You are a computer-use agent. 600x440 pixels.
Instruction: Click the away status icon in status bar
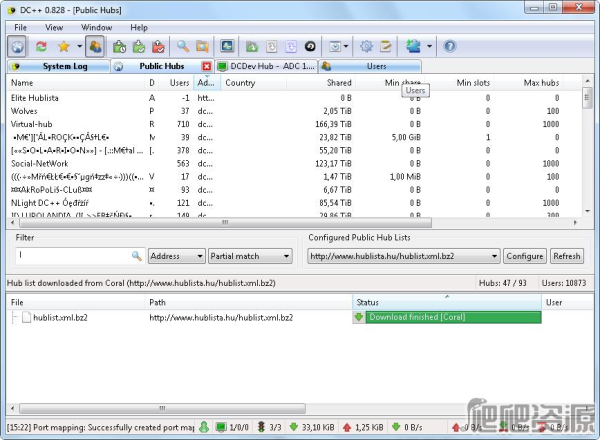point(203,428)
